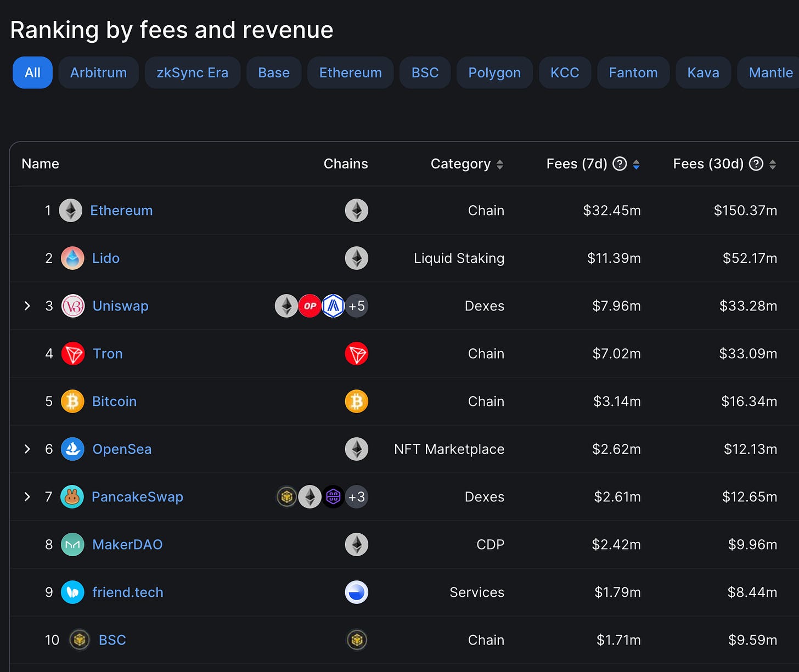Image resolution: width=799 pixels, height=672 pixels.
Task: Click the Base chain icon in friend.tech row
Action: [357, 592]
